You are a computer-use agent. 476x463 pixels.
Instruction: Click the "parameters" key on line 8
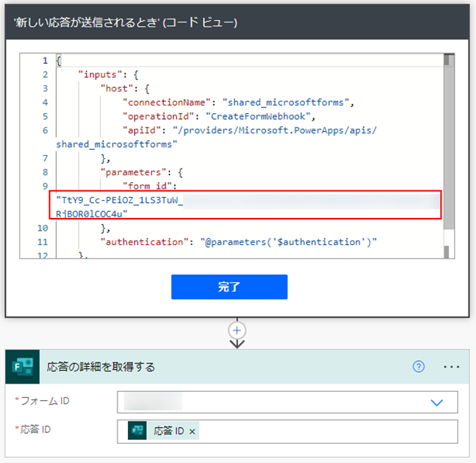tap(133, 172)
